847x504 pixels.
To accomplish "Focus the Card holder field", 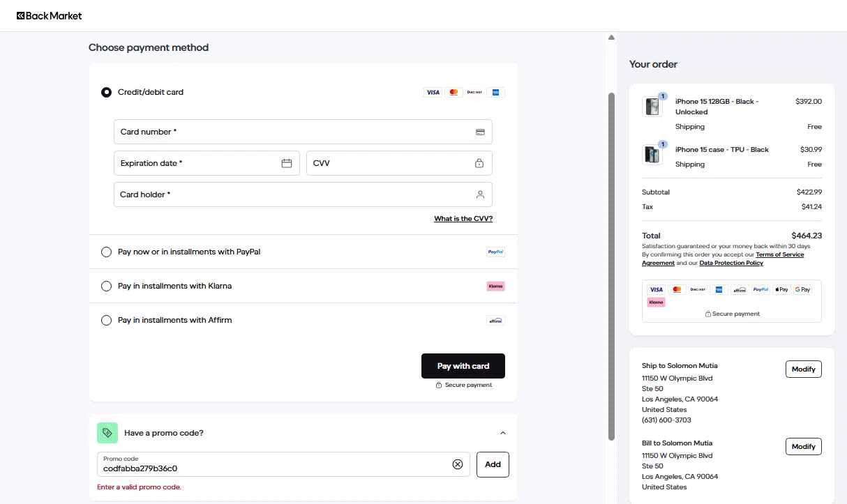I will pos(303,194).
